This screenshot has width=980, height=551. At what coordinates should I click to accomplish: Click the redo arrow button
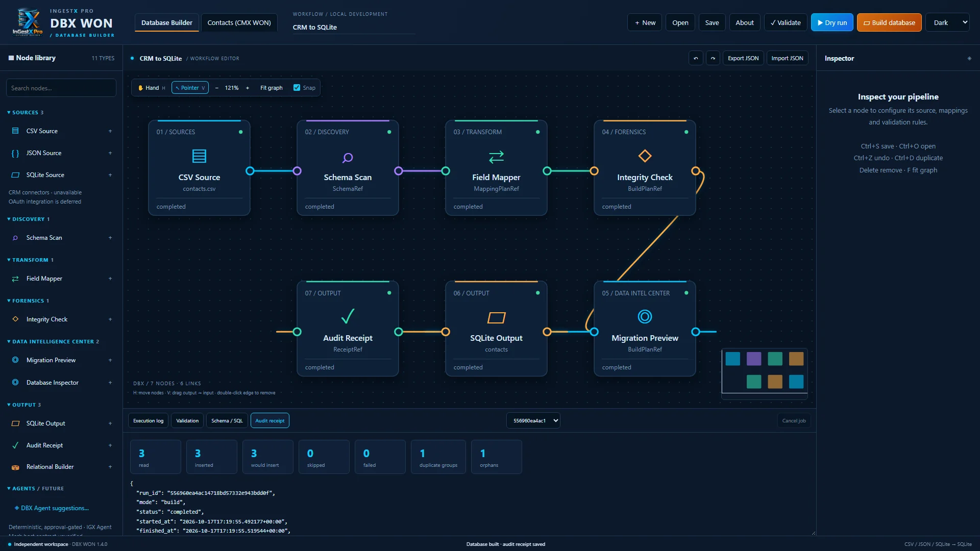tap(713, 58)
